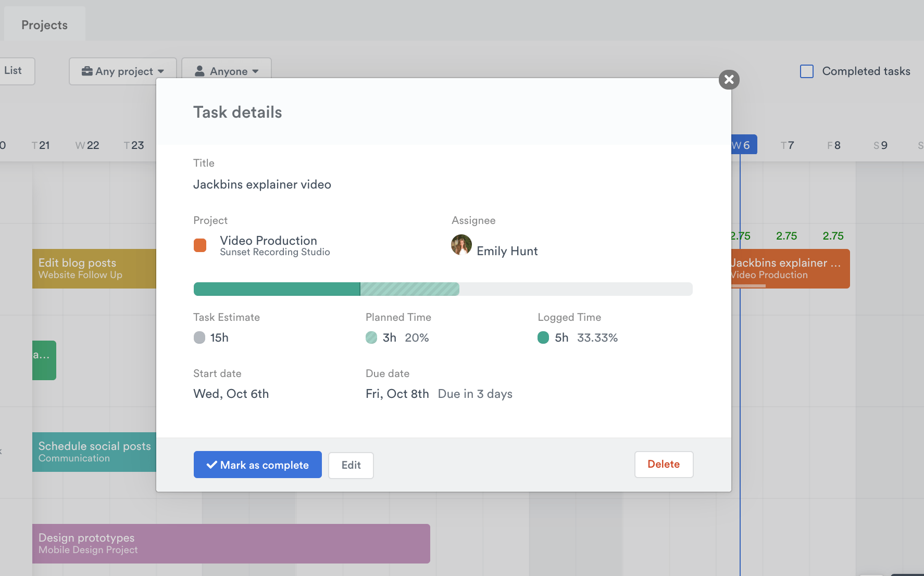Click Emily Hunt's avatar photo
924x576 pixels.
461,245
